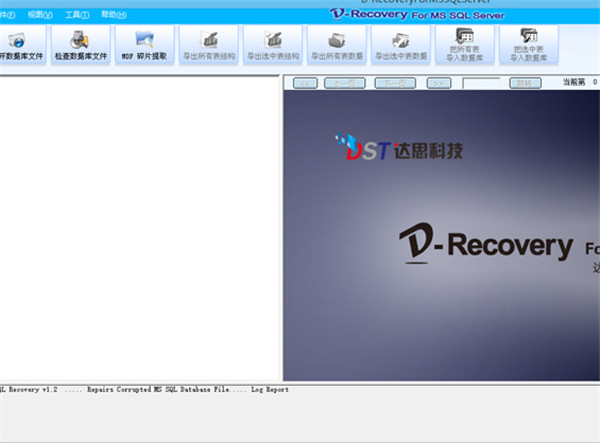Click the 'Log Report' text in log panel
The width and height of the screenshot is (600, 443).
pos(270,389)
